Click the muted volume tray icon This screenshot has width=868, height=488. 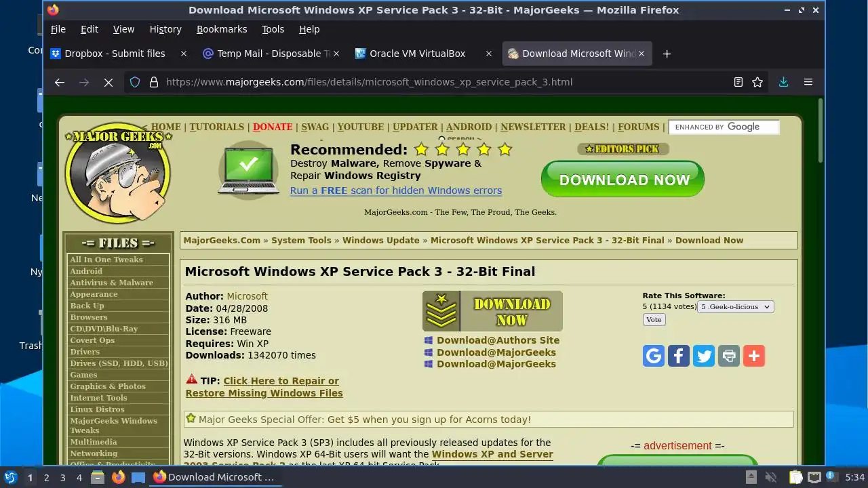(770, 477)
